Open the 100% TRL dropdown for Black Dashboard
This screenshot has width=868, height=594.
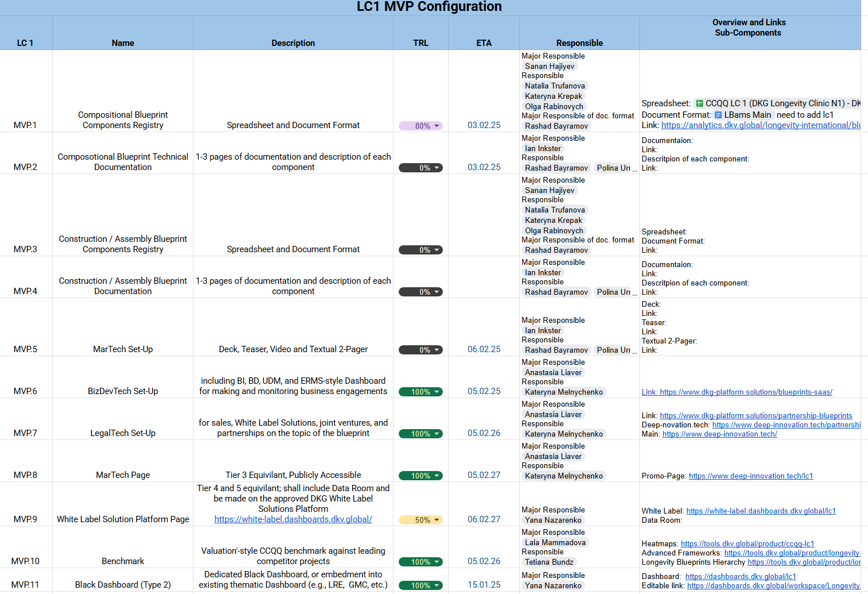point(437,585)
